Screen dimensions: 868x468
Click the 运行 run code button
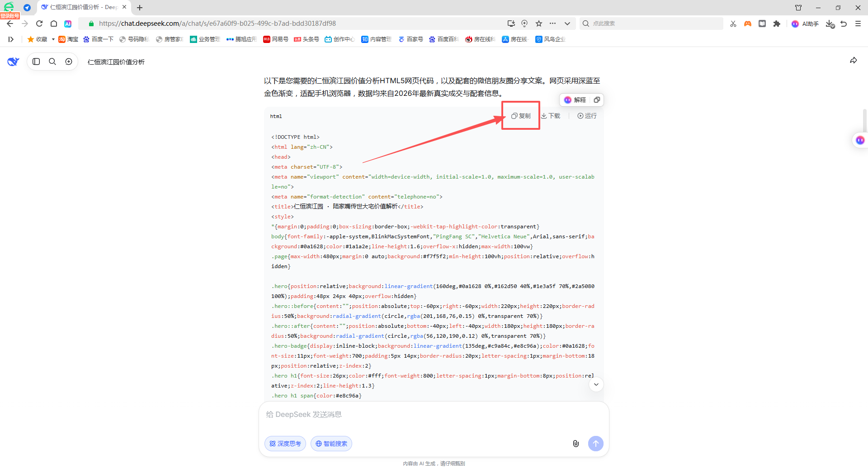point(587,116)
